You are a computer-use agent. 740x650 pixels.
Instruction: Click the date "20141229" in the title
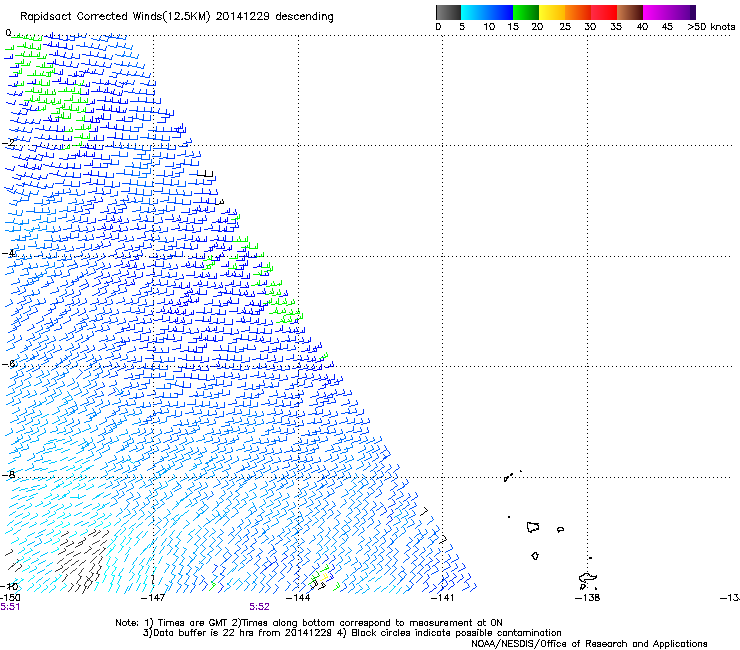coord(242,16)
